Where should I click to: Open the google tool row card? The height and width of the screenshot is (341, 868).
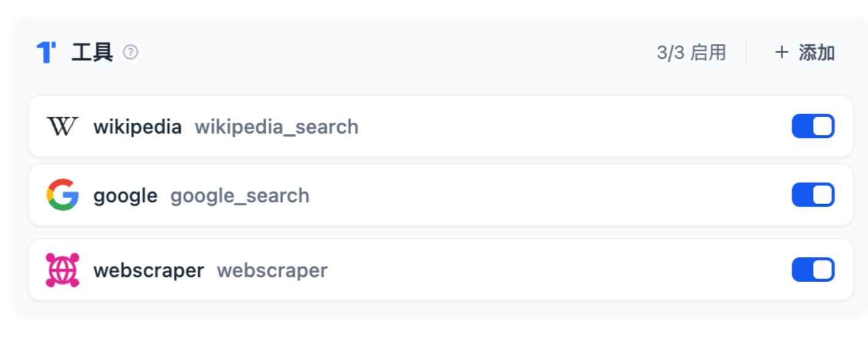coord(441,195)
